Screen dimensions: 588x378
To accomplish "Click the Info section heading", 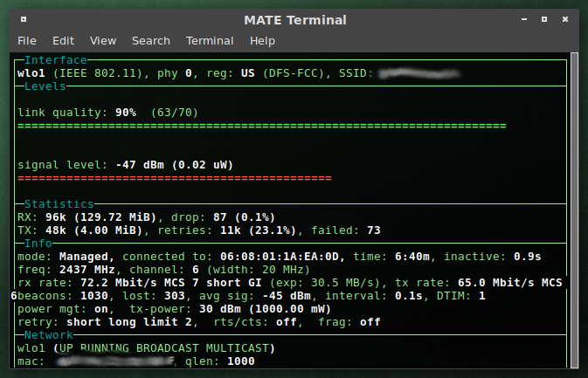I will coord(38,244).
